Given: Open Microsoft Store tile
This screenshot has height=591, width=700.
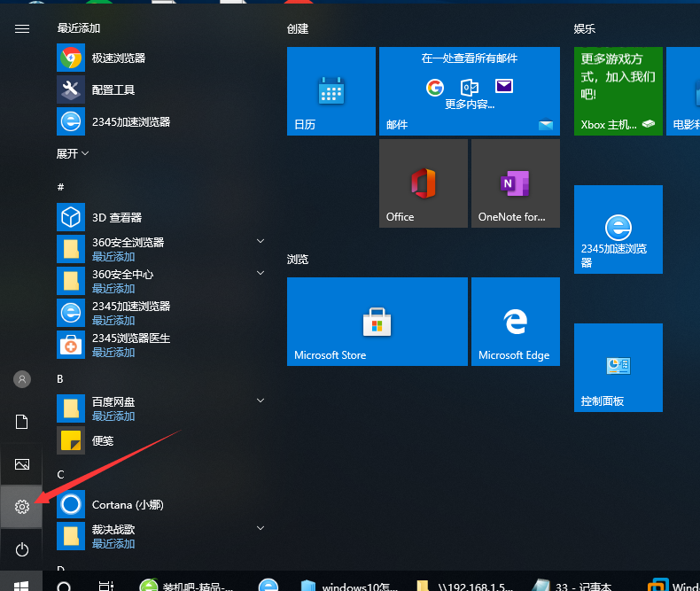Looking at the screenshot, I should (377, 322).
